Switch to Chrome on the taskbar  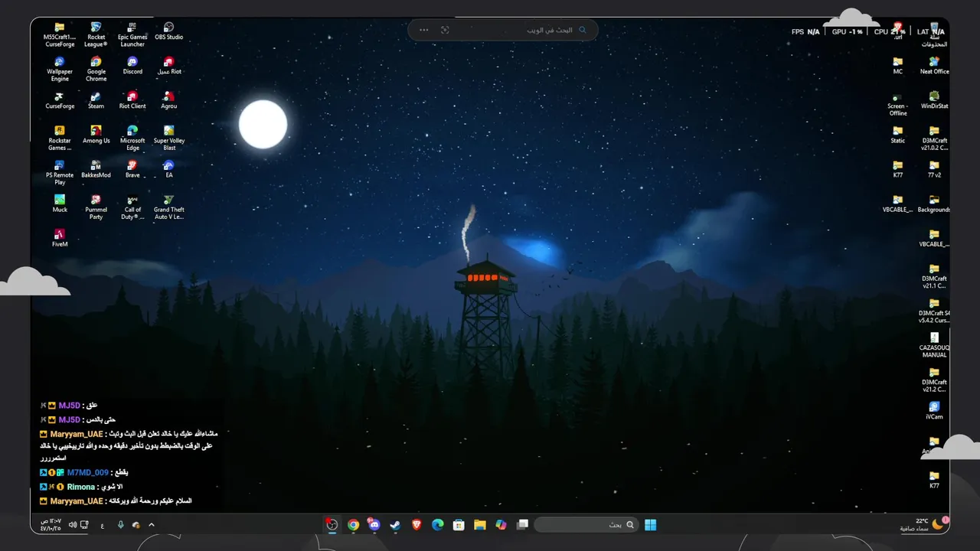coord(353,524)
